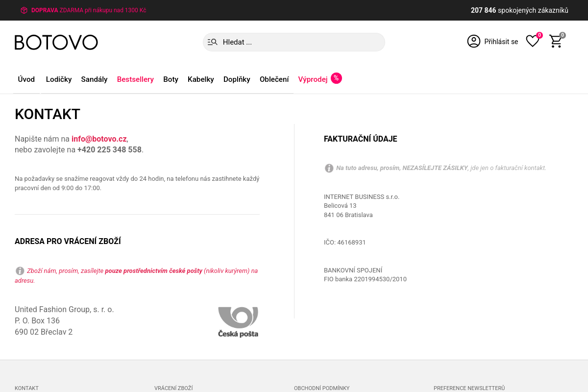Click the Výprodej percent badge
Viewport: 588px width, 392px height.
[336, 78]
